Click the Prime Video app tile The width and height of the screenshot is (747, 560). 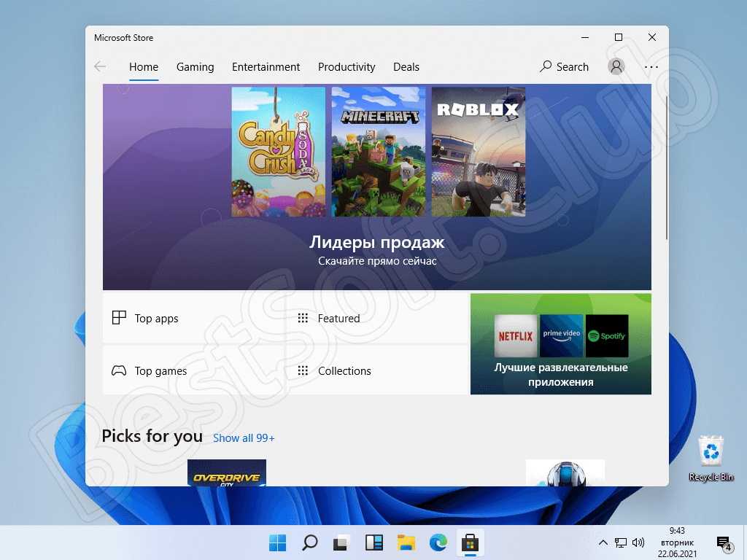[561, 335]
